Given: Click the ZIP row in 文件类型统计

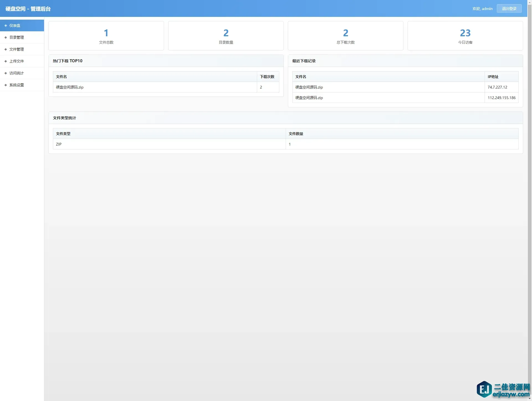Looking at the screenshot, I should (x=59, y=144).
